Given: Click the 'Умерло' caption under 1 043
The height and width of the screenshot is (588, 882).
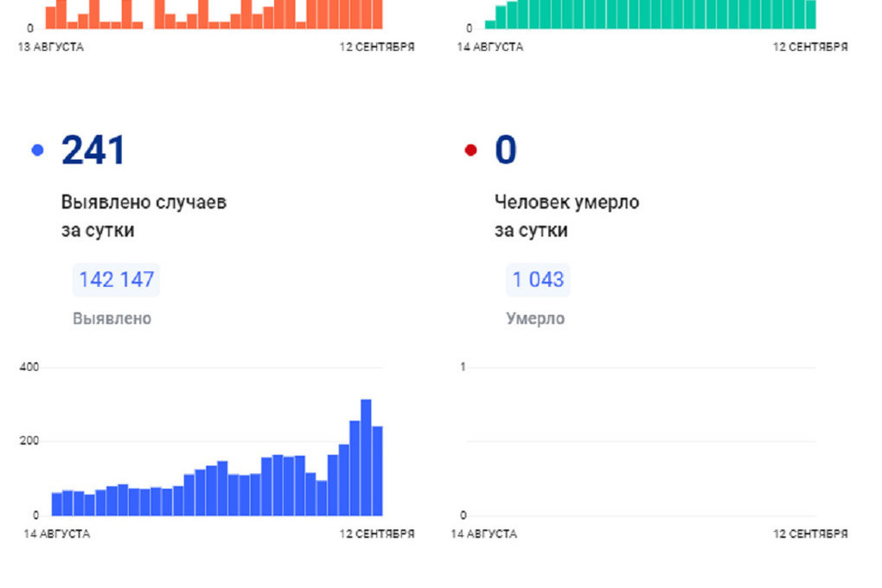Looking at the screenshot, I should coord(535,318).
